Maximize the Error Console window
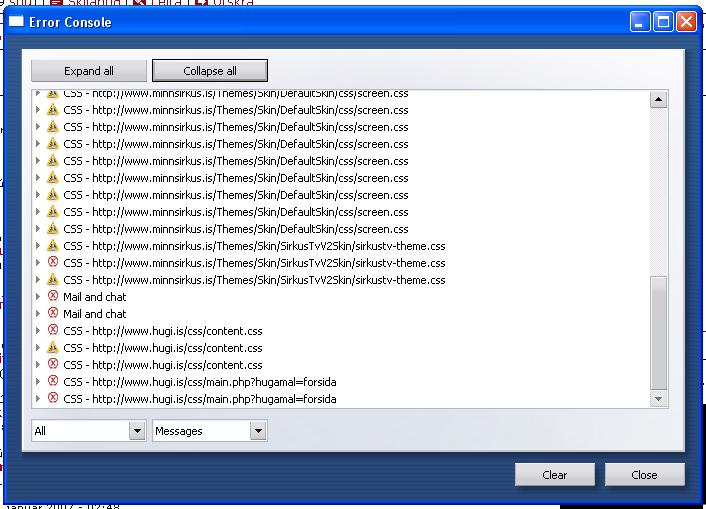This screenshot has width=706, height=509. point(663,22)
